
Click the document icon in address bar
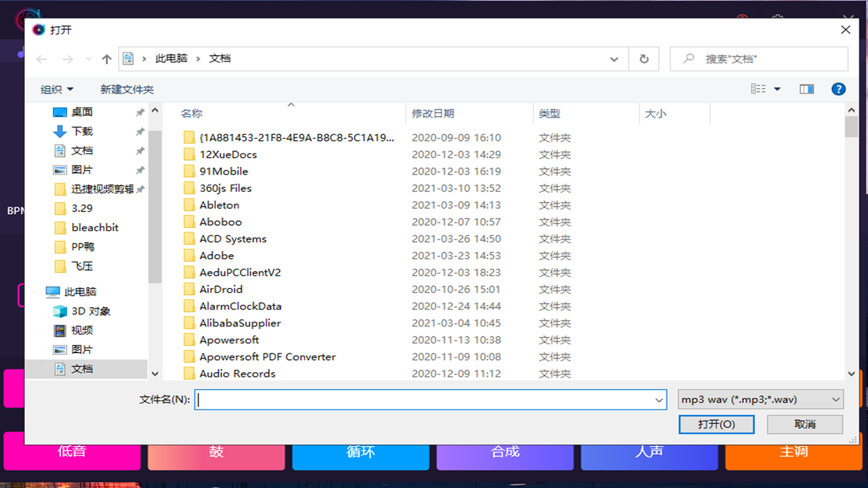(127, 58)
